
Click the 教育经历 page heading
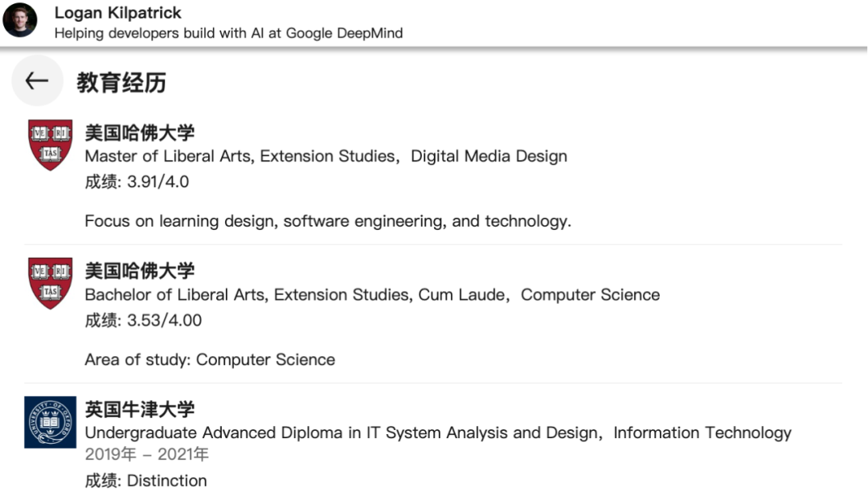(121, 82)
